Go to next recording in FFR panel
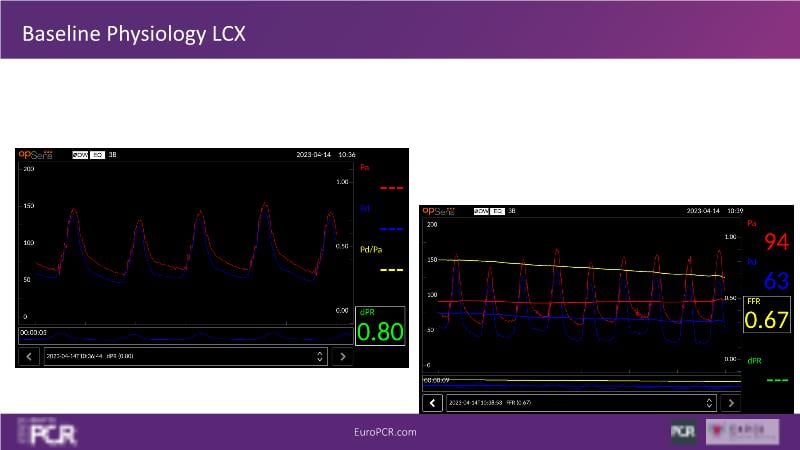 pos(731,402)
